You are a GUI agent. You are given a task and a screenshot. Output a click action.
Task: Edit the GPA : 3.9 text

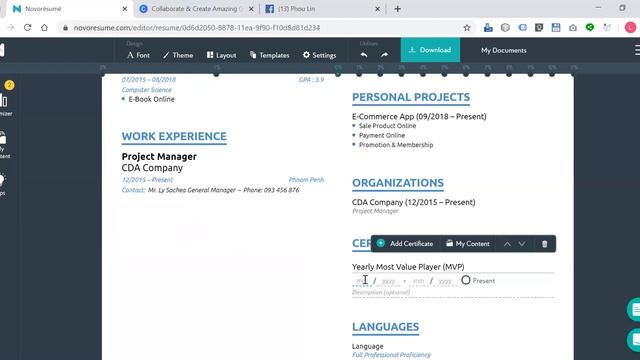pos(311,80)
